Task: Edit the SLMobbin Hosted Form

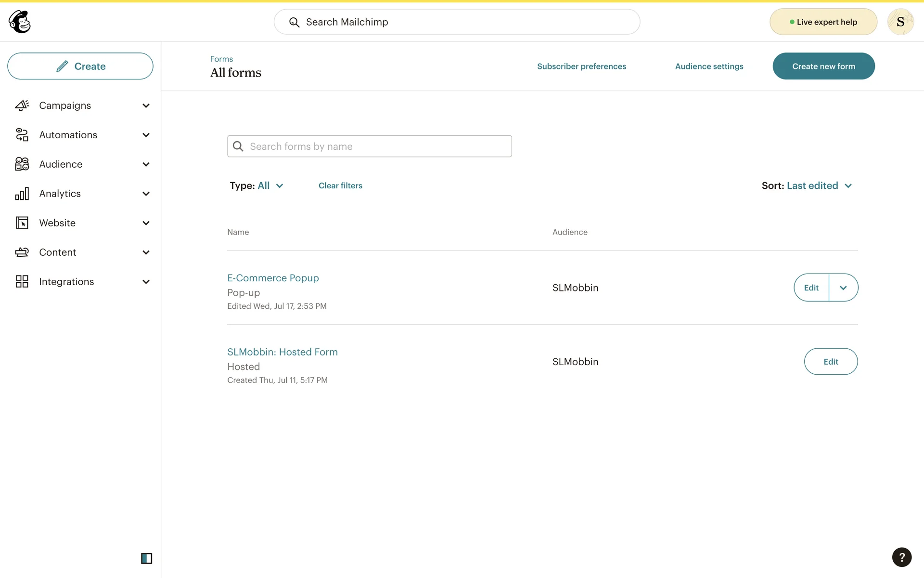Action: point(831,362)
